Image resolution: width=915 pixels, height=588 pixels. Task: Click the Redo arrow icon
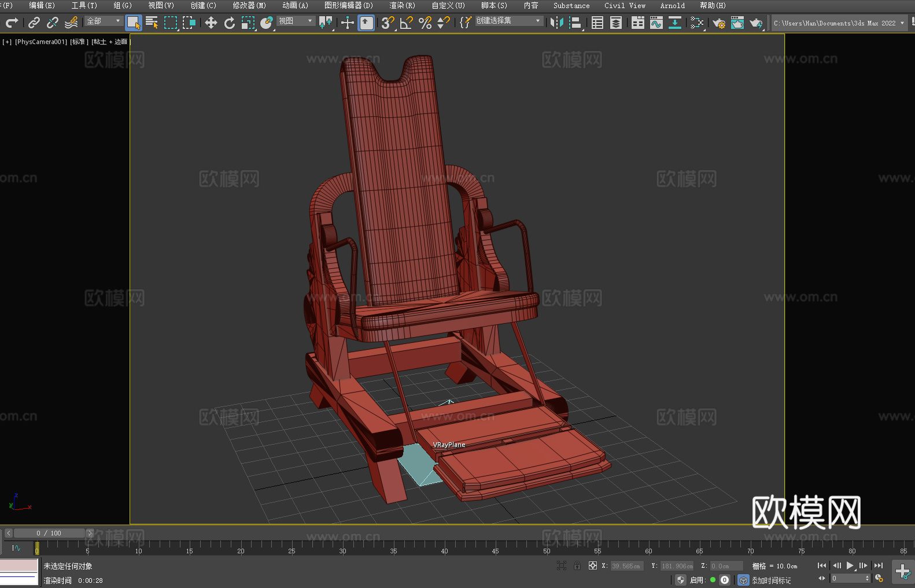point(12,23)
